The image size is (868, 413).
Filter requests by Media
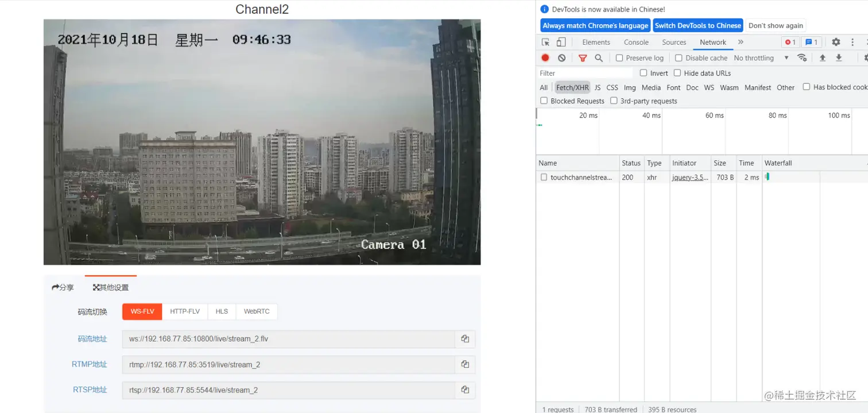(x=651, y=87)
